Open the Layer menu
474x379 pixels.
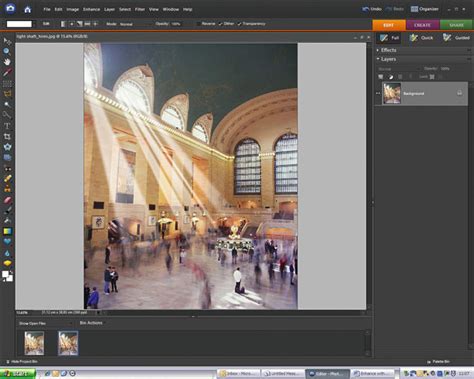click(109, 9)
